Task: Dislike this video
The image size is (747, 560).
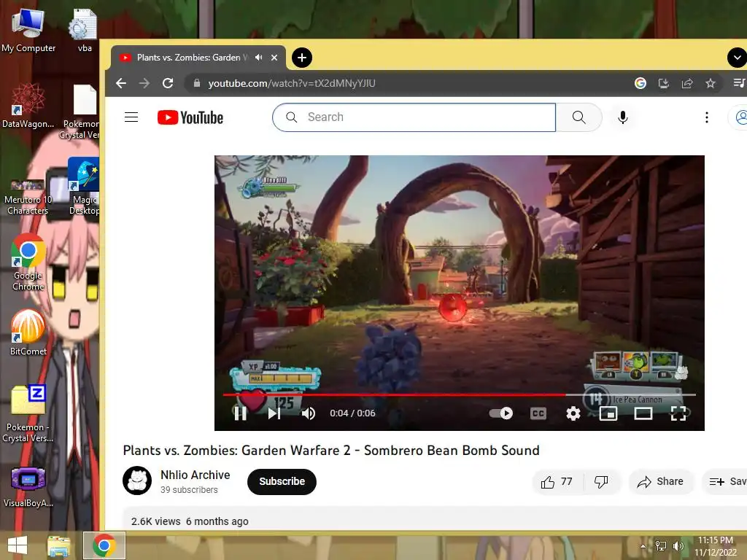Action: pyautogui.click(x=601, y=482)
